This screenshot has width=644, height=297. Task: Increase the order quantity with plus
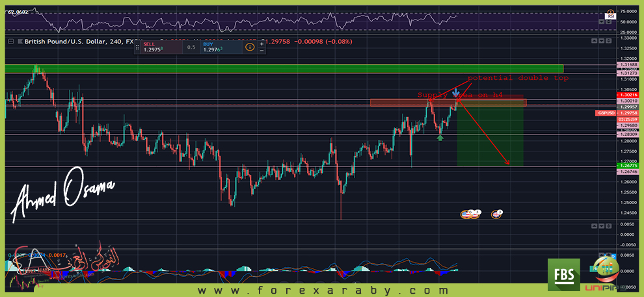point(262,44)
